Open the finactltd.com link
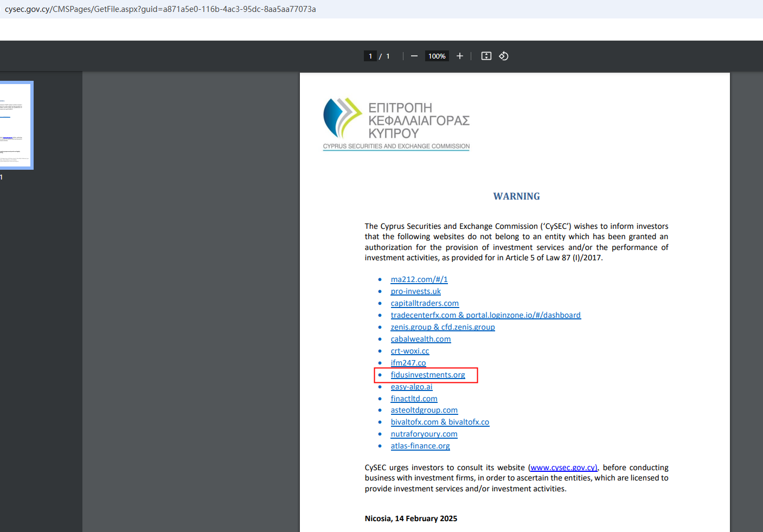This screenshot has width=763, height=532. coord(414,399)
